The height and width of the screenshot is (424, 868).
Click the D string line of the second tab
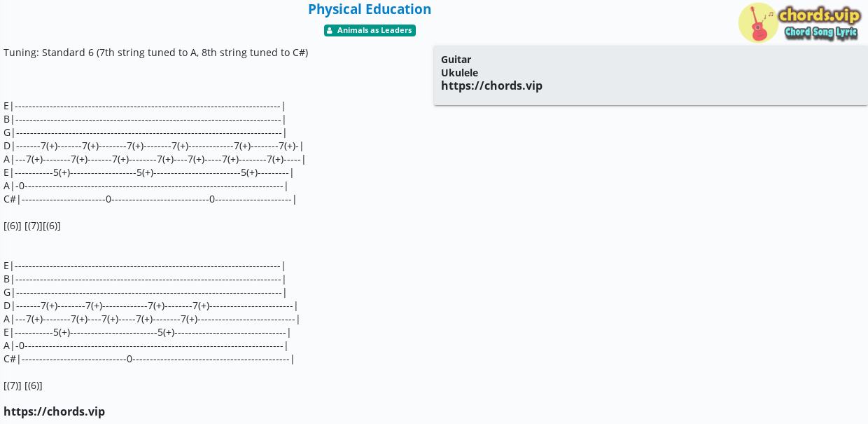tap(150, 306)
